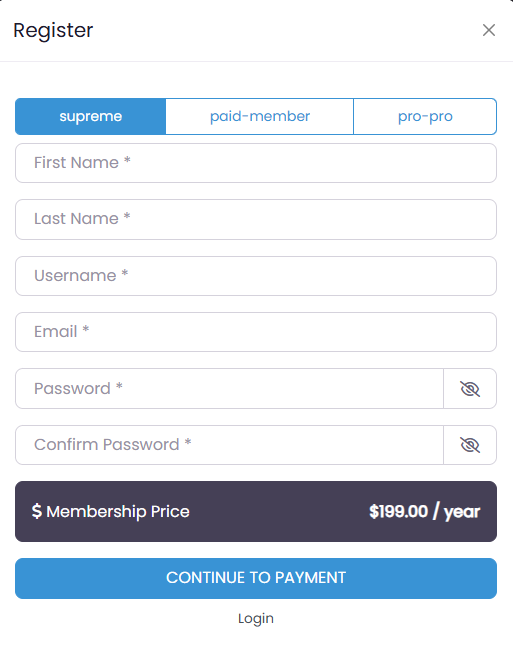This screenshot has width=513, height=663.
Task: Click the $199.00 / year price text
Action: pos(425,511)
